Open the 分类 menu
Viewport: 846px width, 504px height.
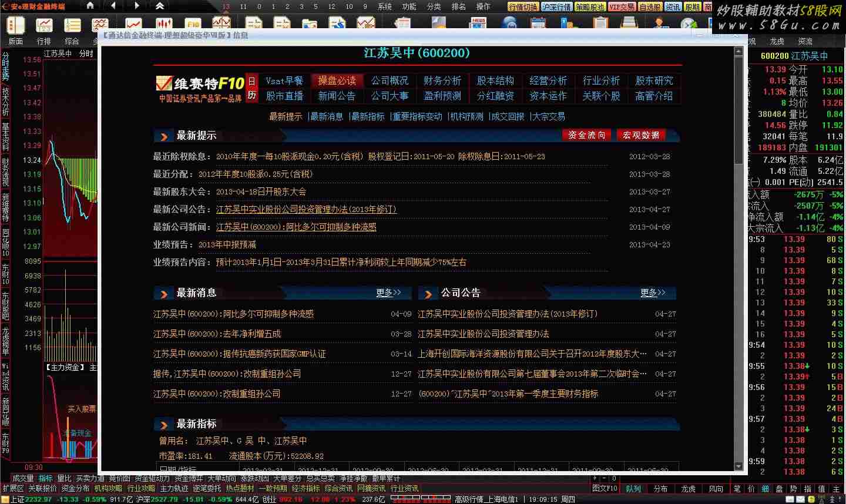(434, 6)
